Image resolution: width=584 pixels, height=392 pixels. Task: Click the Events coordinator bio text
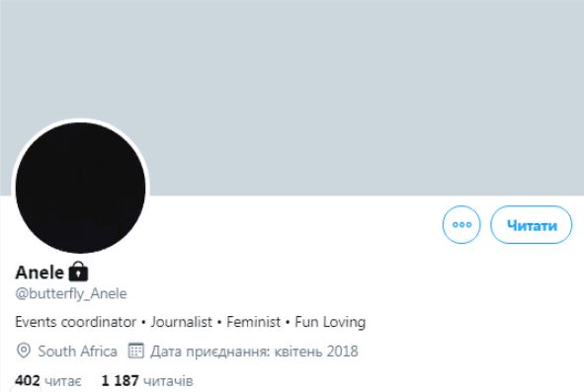pos(76,322)
